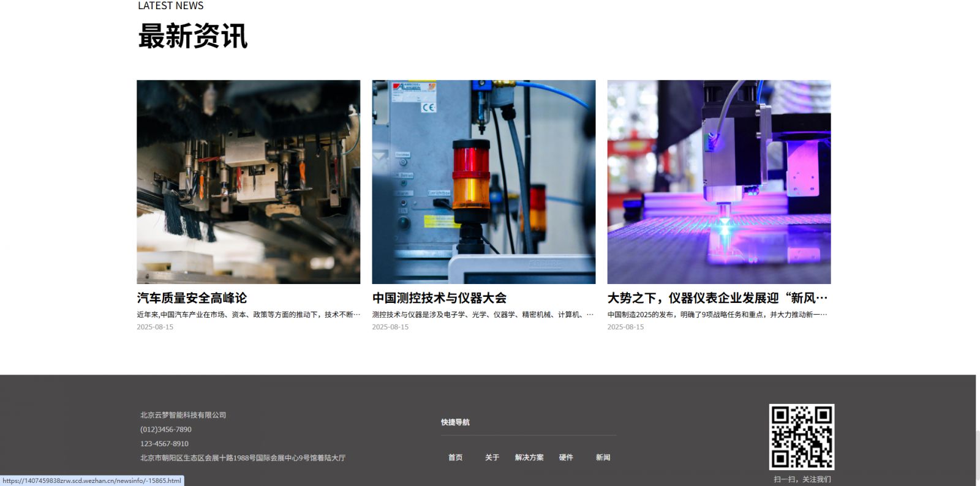
Task: Click the 中国测控技术与仪器大会 headline
Action: point(439,298)
